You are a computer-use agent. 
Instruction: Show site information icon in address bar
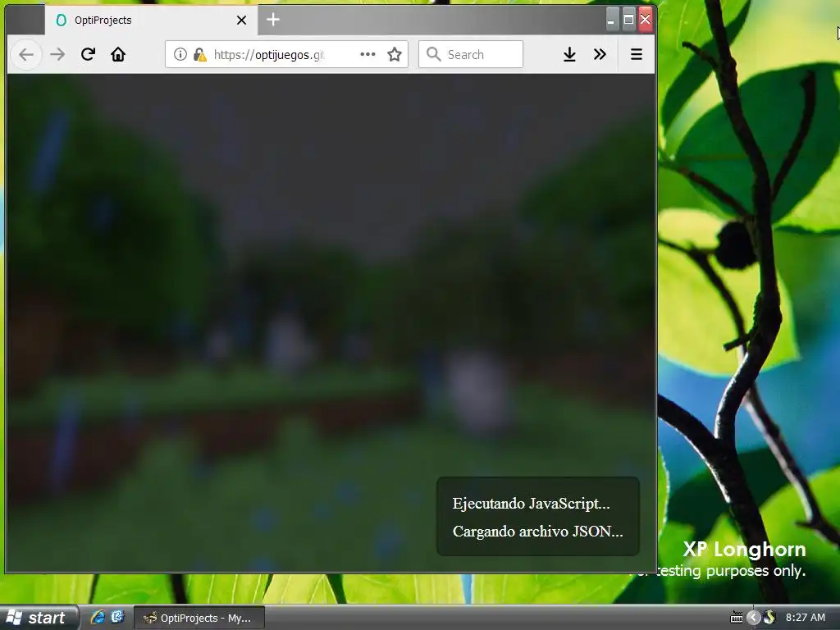pos(180,54)
